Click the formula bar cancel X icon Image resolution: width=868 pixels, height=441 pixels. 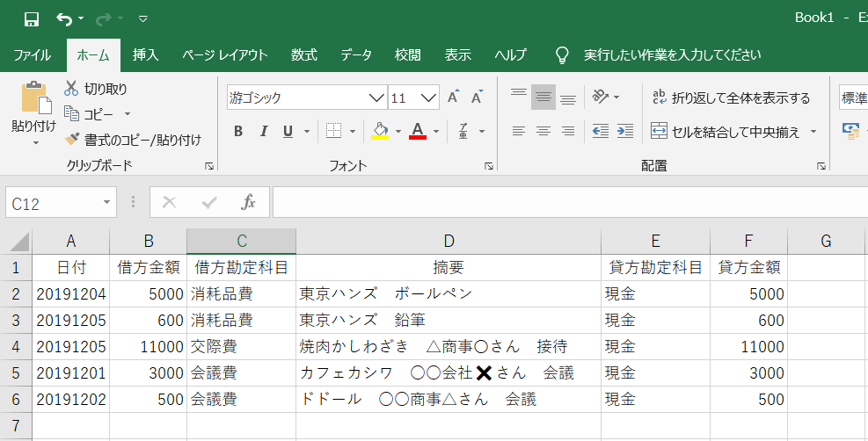pyautogui.click(x=170, y=203)
